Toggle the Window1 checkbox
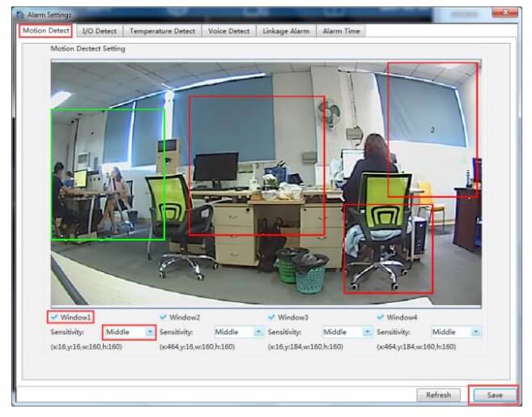 (x=53, y=317)
